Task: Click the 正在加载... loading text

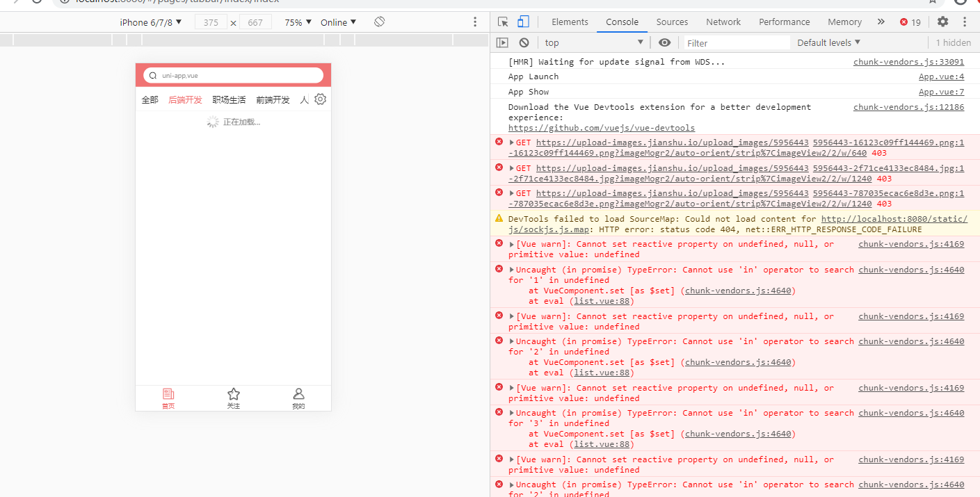Action: click(x=241, y=122)
